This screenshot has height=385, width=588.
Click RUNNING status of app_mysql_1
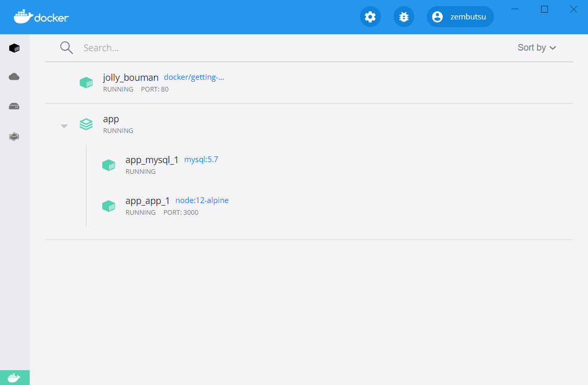tap(141, 172)
